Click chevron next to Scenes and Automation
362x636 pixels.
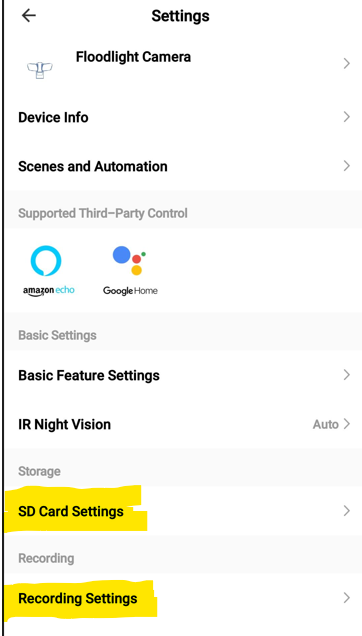tap(346, 166)
